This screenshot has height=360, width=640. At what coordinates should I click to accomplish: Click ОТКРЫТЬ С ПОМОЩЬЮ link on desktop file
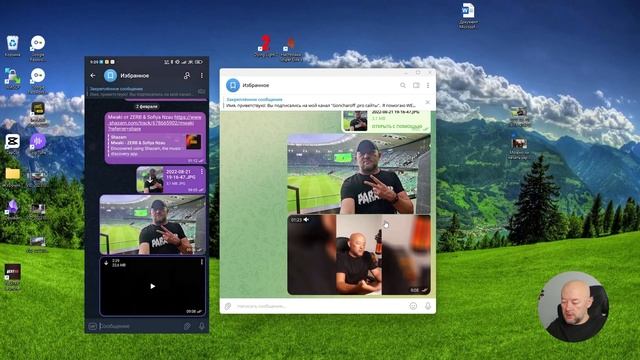[x=396, y=127]
